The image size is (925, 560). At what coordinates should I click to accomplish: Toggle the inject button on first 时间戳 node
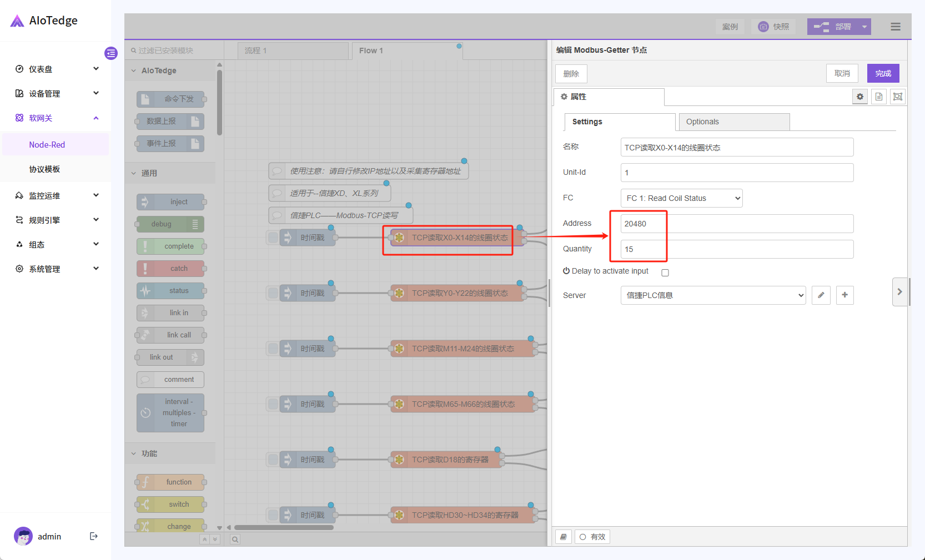pos(273,238)
